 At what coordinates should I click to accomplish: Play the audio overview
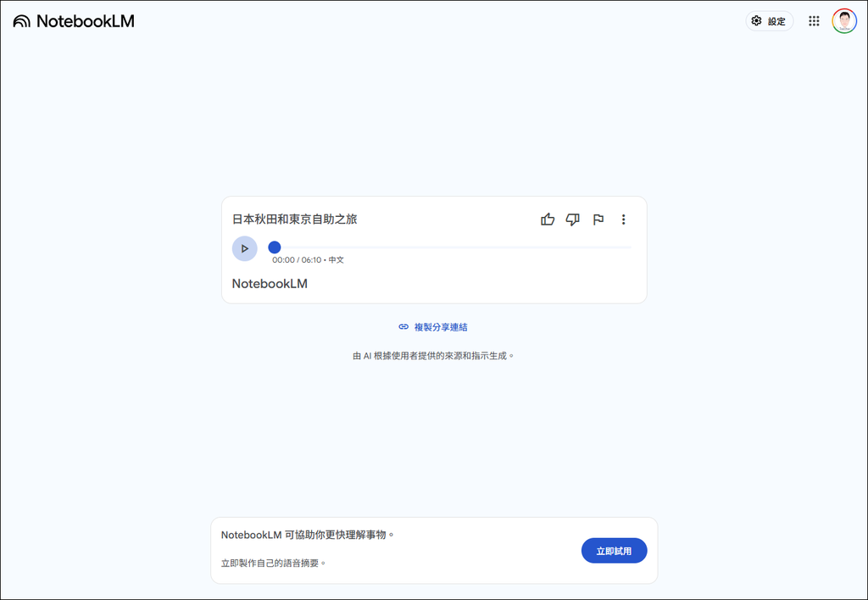pyautogui.click(x=245, y=248)
